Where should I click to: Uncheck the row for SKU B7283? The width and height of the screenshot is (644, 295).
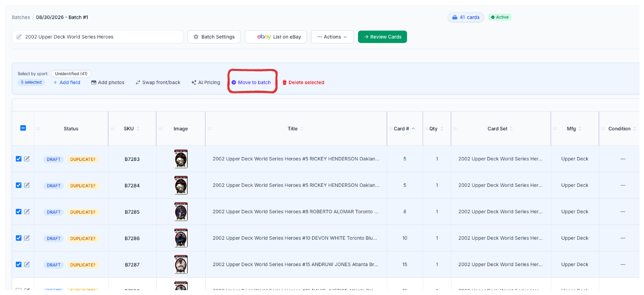coord(19,159)
